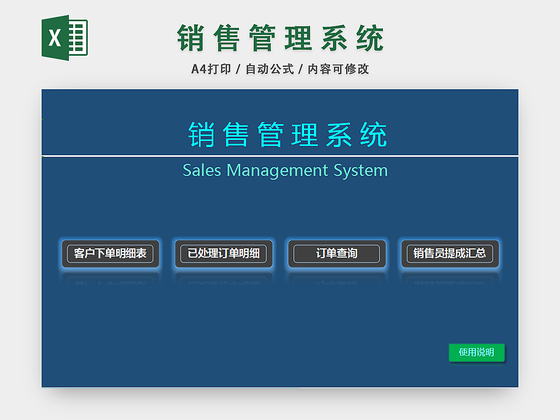
Task: Click the Excel logo icon
Action: coord(65,38)
